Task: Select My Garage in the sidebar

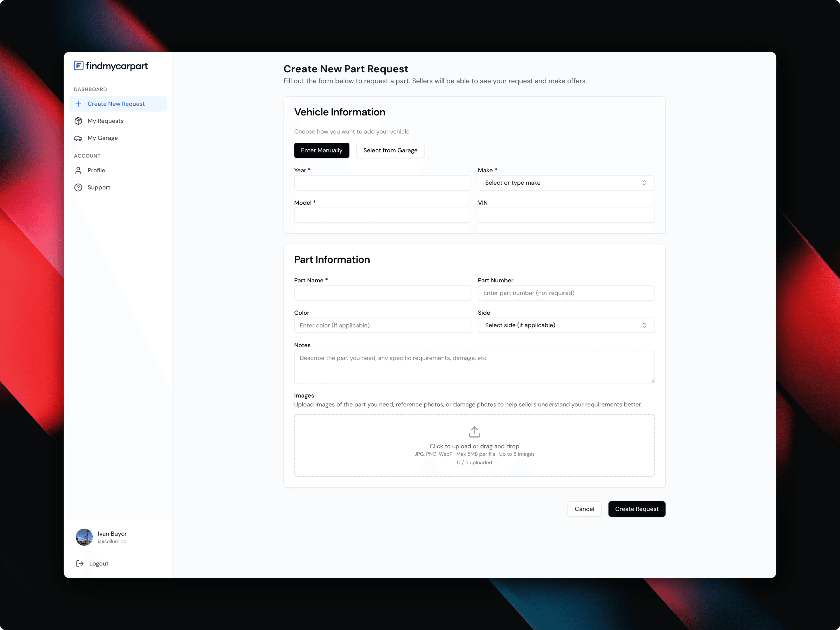Action: (x=102, y=138)
